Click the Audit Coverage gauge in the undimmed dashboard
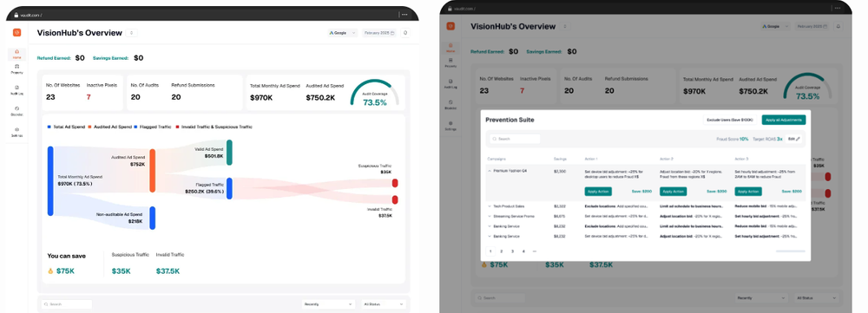 pos(375,93)
